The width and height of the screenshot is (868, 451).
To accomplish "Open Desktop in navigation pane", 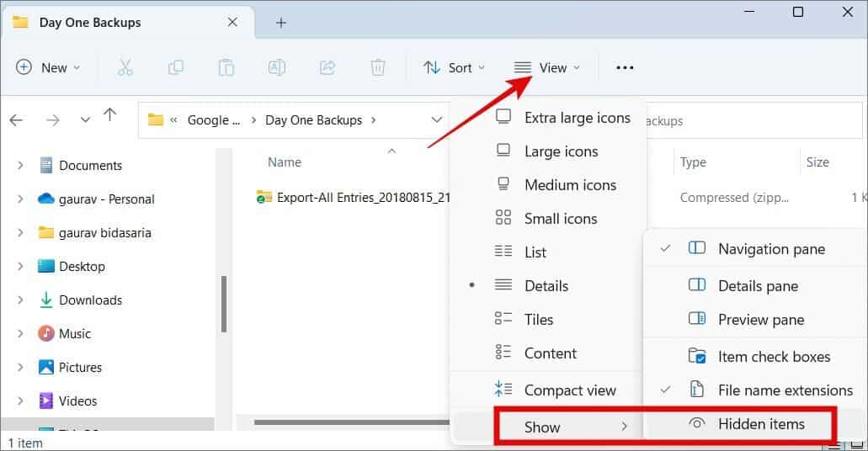I will tap(72, 266).
